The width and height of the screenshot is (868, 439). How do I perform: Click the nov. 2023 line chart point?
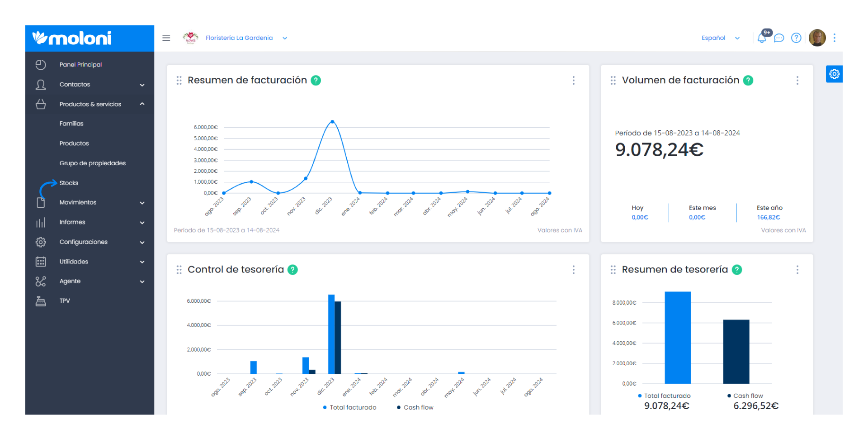(306, 178)
